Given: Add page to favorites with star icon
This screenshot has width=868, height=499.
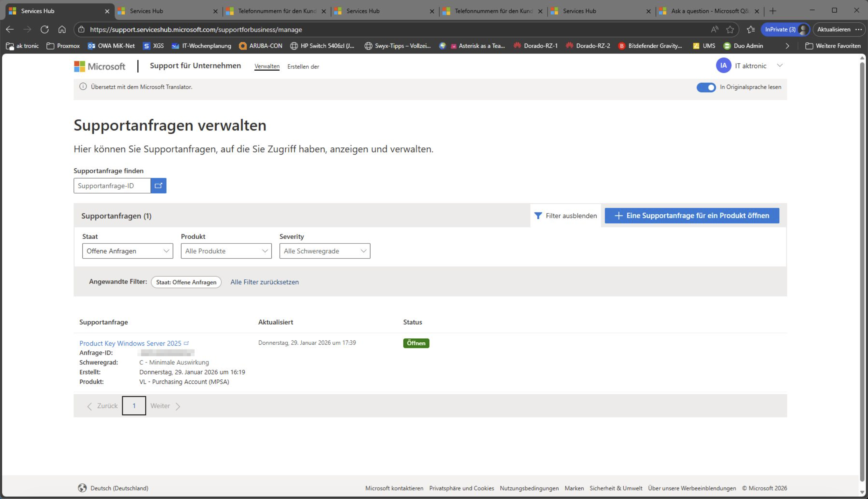Looking at the screenshot, I should point(730,30).
